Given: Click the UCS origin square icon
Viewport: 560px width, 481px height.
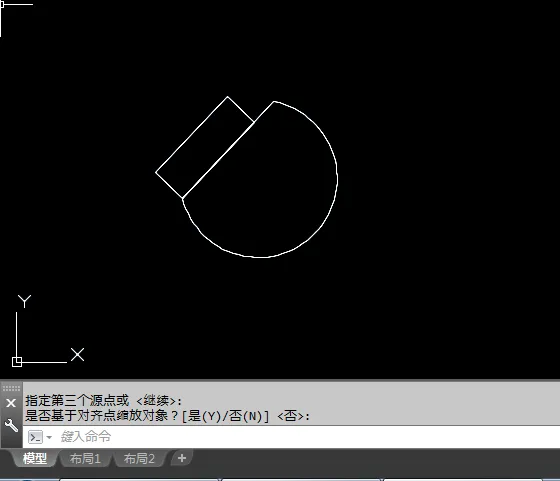Looking at the screenshot, I should click(17, 362).
